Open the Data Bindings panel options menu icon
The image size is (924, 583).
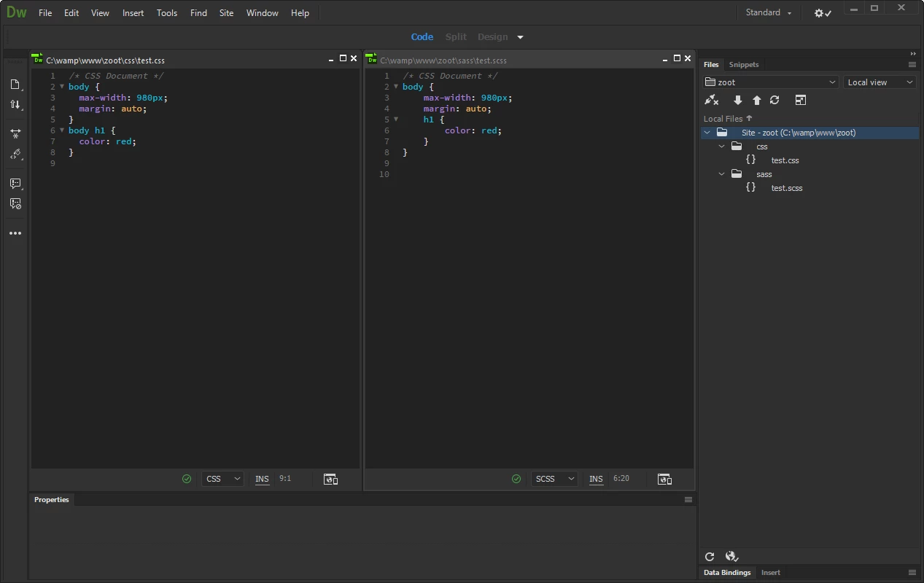(x=912, y=572)
